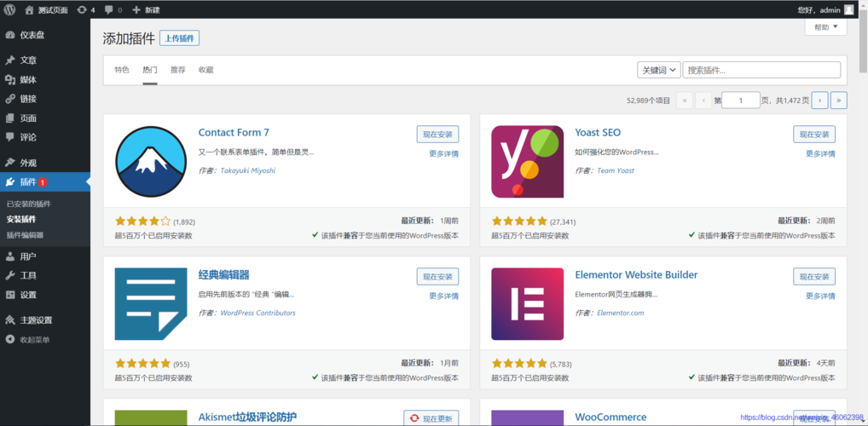Click the plus 新建 icon in the admin bar
Image resolution: width=868 pixels, height=426 pixels.
tap(136, 9)
